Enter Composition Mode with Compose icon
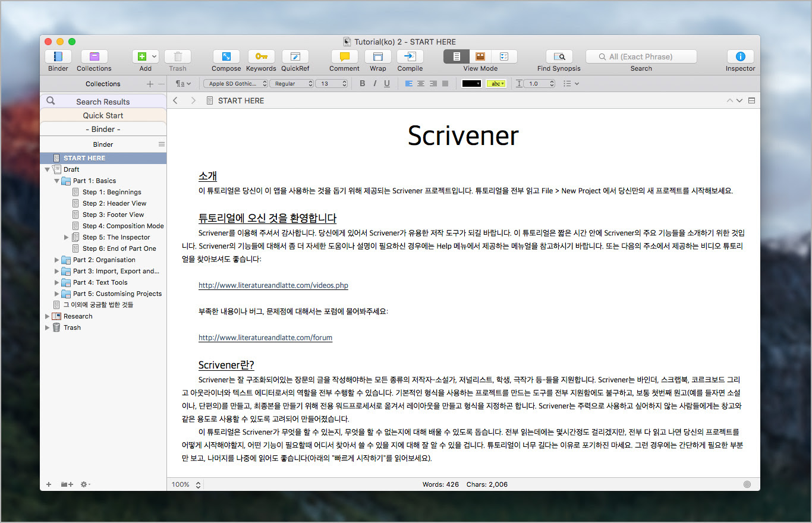Image resolution: width=812 pixels, height=523 pixels. pyautogui.click(x=226, y=56)
